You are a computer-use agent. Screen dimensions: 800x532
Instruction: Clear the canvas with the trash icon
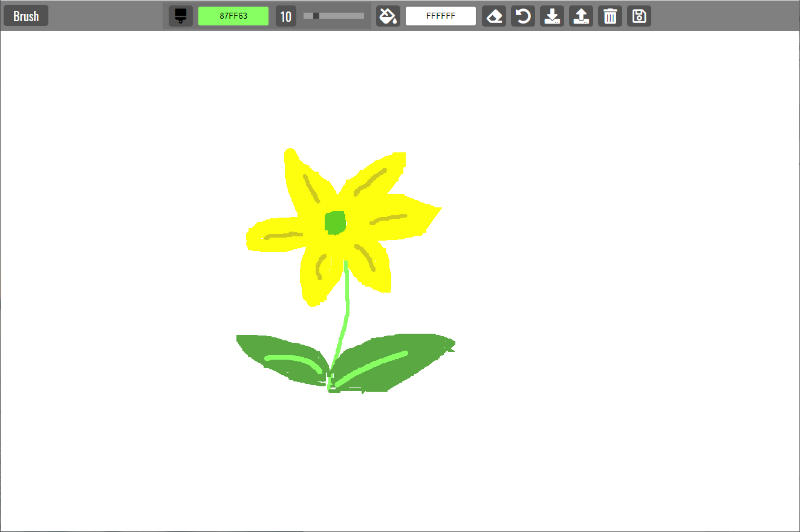coord(610,16)
